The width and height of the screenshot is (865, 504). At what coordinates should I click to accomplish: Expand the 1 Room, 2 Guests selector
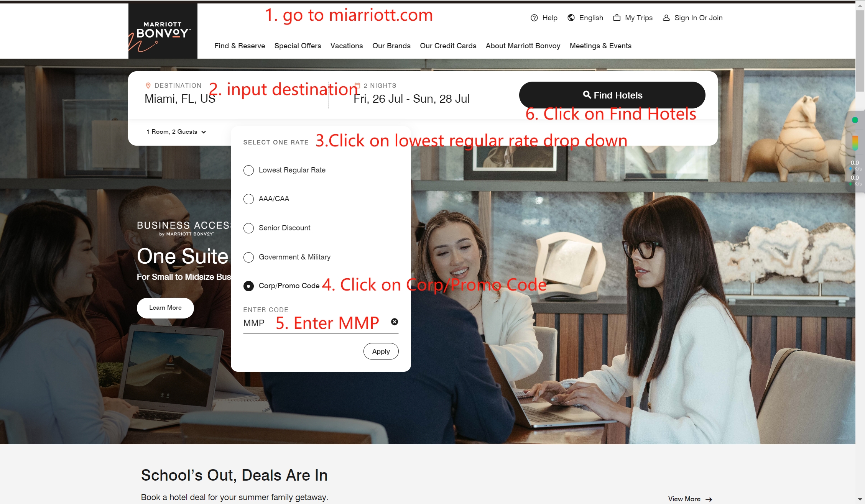176,131
